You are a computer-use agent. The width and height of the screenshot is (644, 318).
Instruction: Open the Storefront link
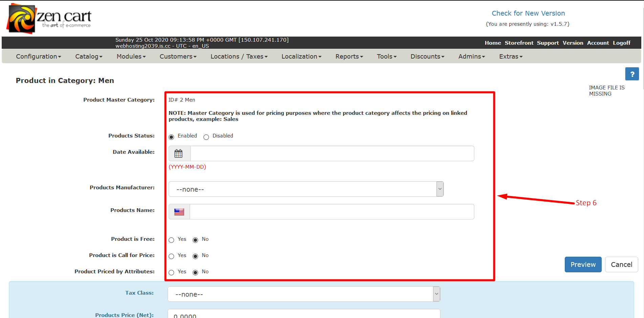[519, 43]
